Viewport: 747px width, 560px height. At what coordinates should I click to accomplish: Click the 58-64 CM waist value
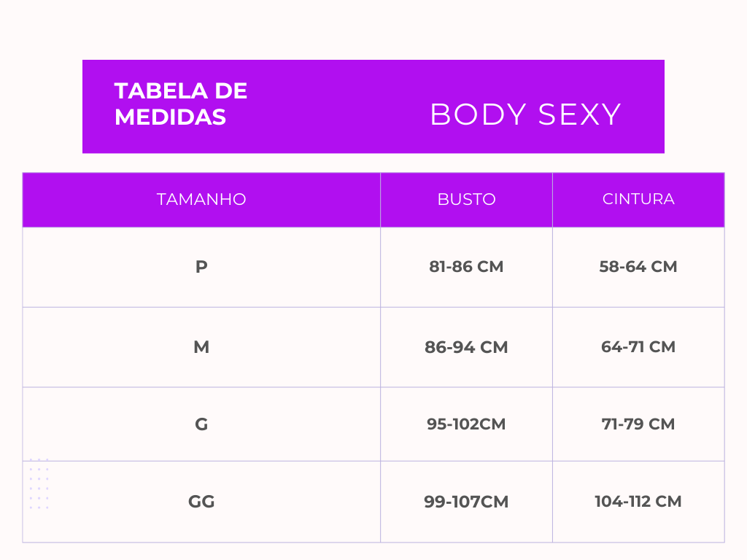[x=638, y=267]
